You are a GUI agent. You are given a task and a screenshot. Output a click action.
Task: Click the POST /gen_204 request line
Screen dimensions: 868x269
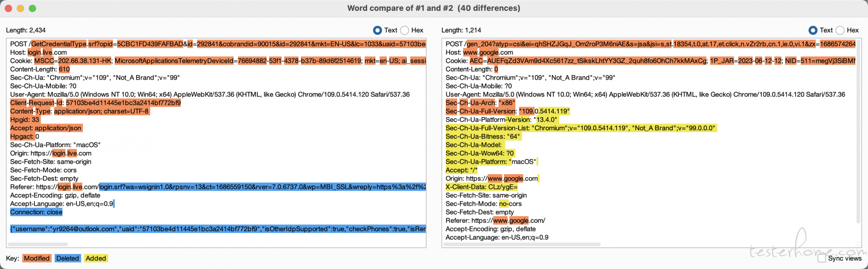(x=651, y=44)
